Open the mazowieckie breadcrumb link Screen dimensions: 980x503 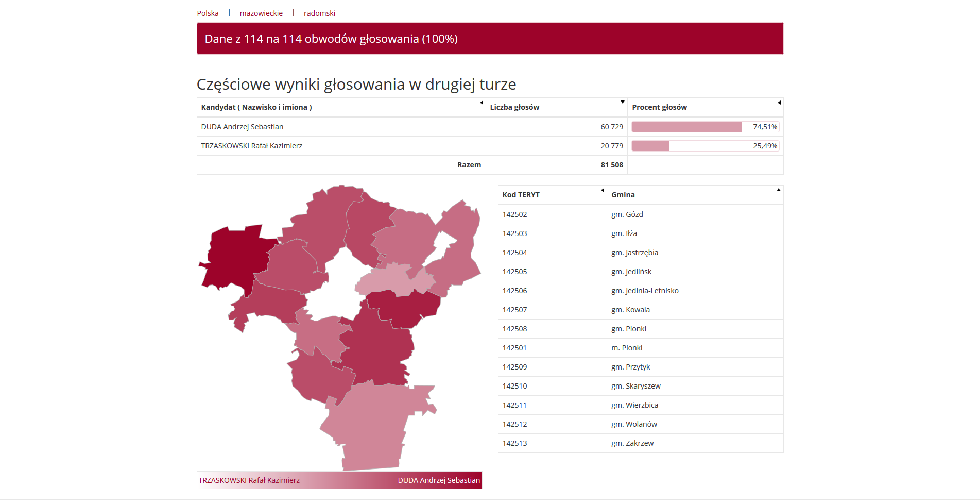pyautogui.click(x=261, y=13)
